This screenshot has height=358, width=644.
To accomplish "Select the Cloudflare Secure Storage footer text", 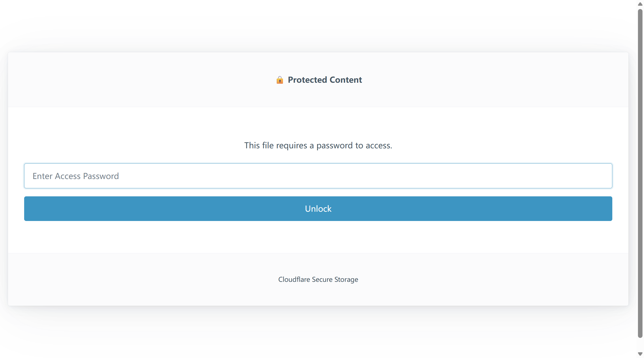I will [318, 279].
